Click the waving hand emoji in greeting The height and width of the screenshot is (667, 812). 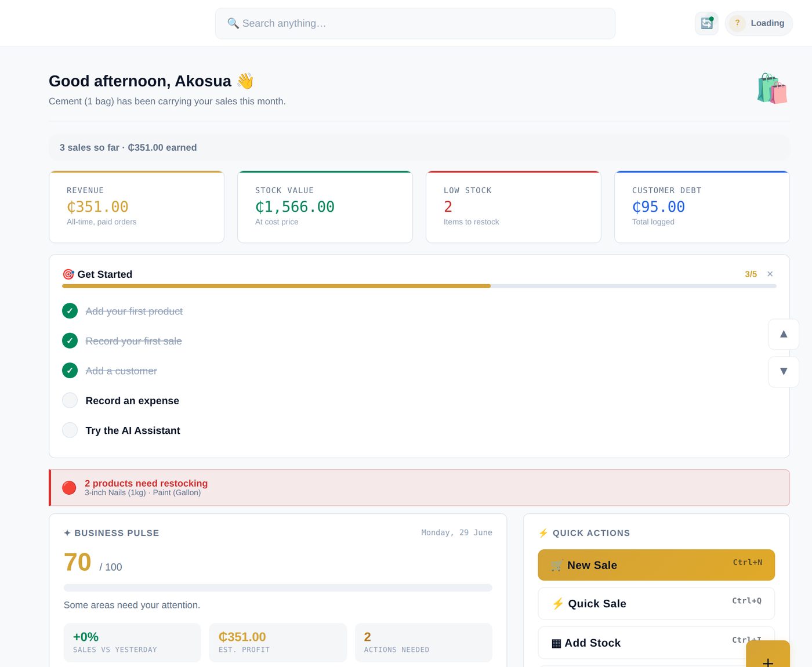[245, 81]
